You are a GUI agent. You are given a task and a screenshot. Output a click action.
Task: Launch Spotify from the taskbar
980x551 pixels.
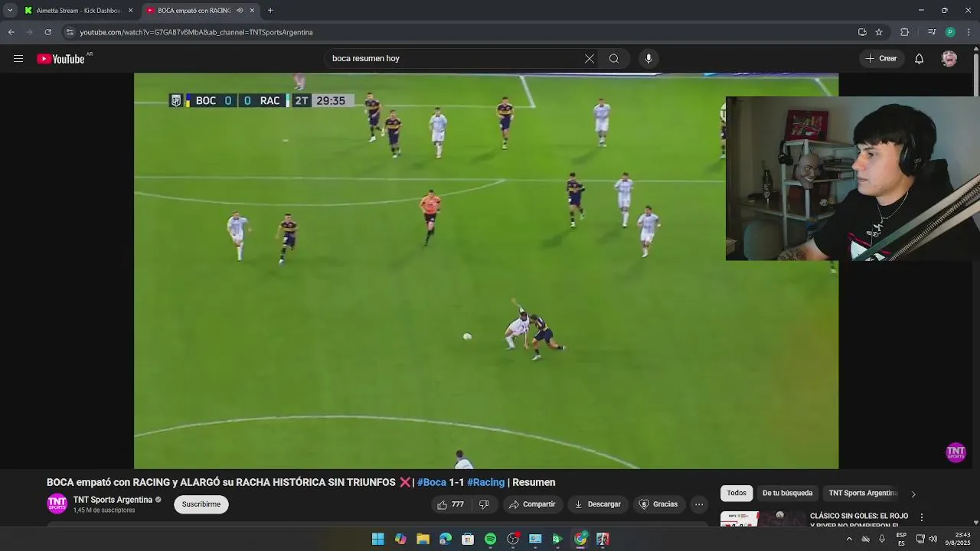pyautogui.click(x=491, y=539)
